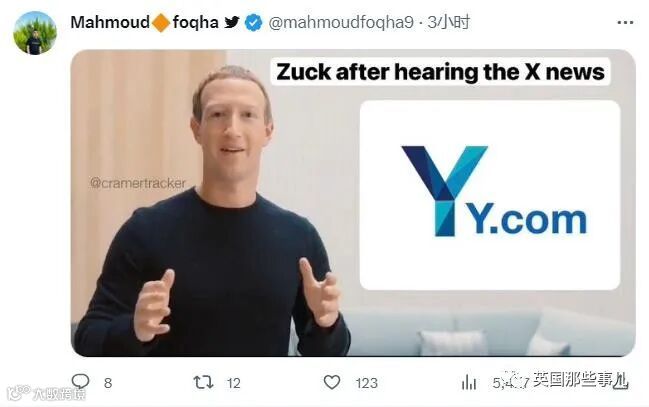649x407 pixels.
Task: Click the @cramertracker watermark text
Action: tap(138, 183)
